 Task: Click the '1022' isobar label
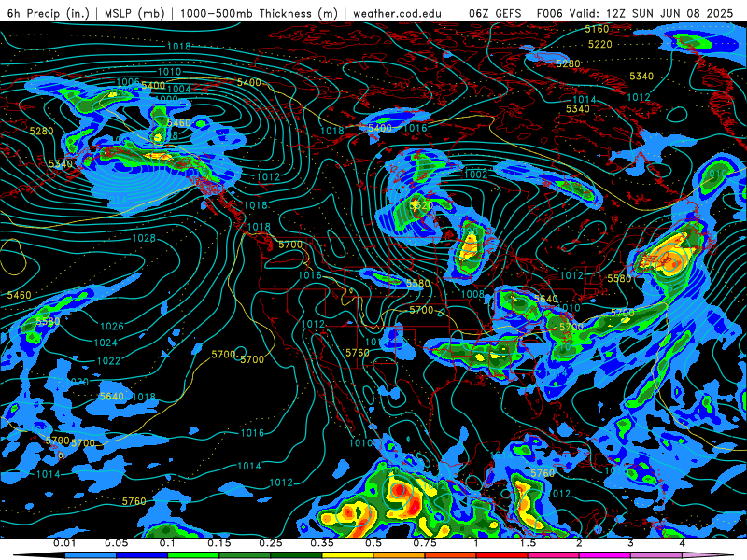(108, 361)
